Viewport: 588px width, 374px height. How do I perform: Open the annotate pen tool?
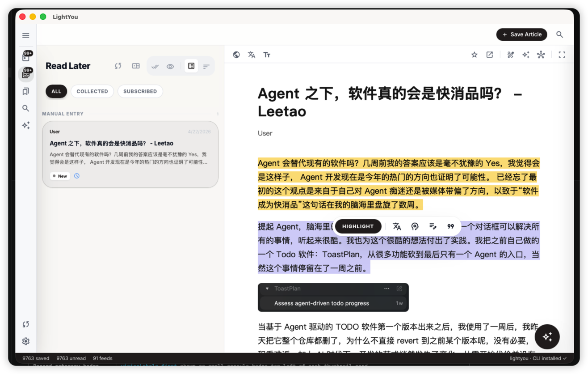[510, 55]
